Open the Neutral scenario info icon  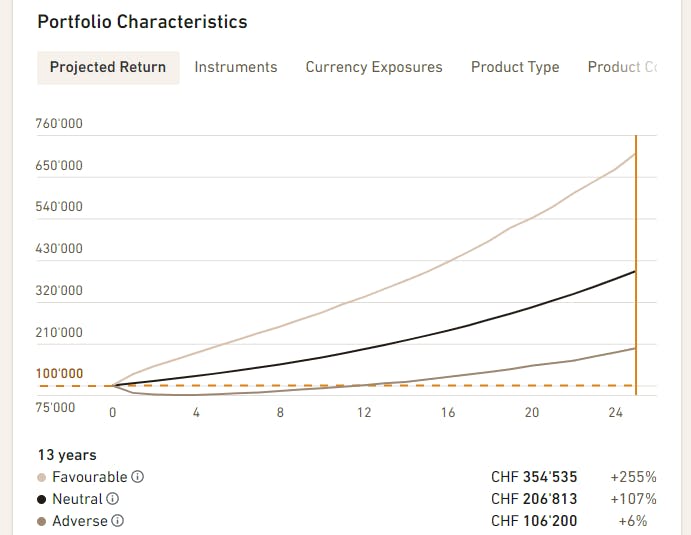coord(112,499)
